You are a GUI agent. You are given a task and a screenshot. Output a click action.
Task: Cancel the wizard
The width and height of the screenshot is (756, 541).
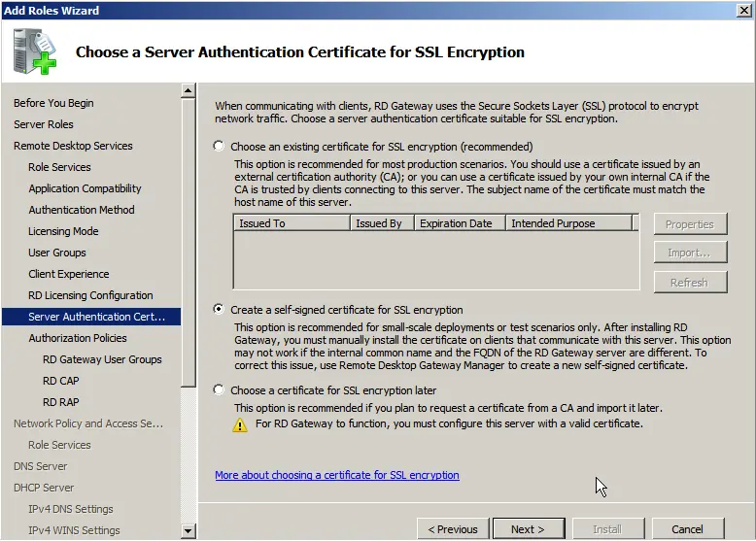[687, 529]
